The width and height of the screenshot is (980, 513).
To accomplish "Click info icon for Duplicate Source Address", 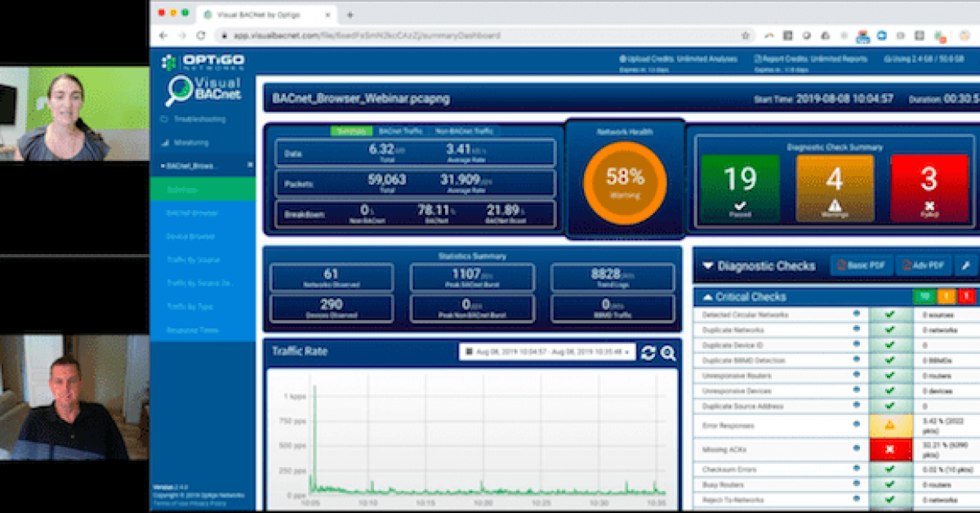I will pos(857,405).
